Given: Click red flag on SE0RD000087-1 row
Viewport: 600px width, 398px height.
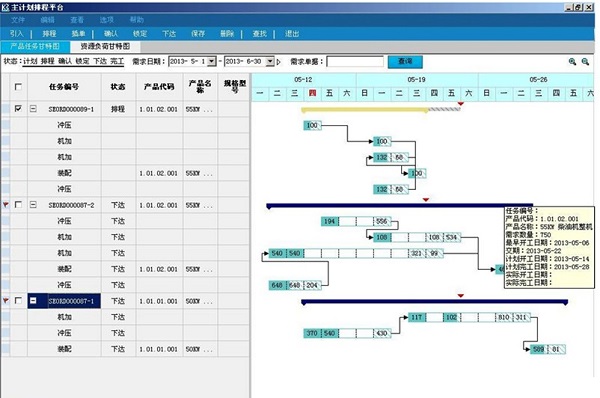Looking at the screenshot, I should (x=5, y=300).
